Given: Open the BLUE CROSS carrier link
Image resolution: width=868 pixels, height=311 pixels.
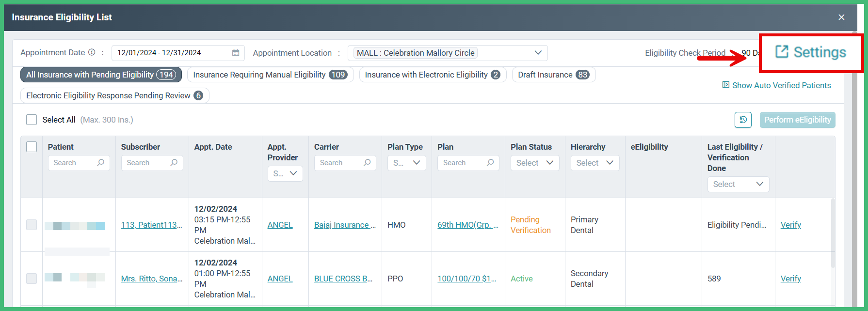Looking at the screenshot, I should (x=343, y=279).
